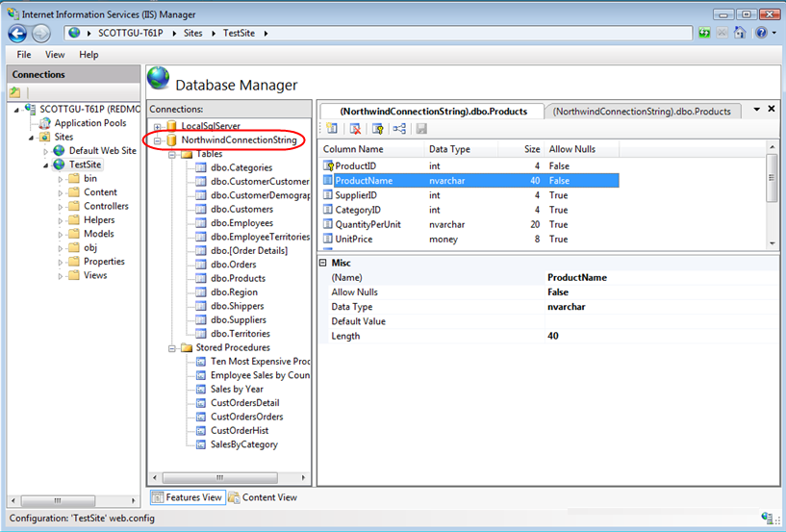Collapse the Stored Procedures folder node
The width and height of the screenshot is (786, 532).
(x=172, y=348)
